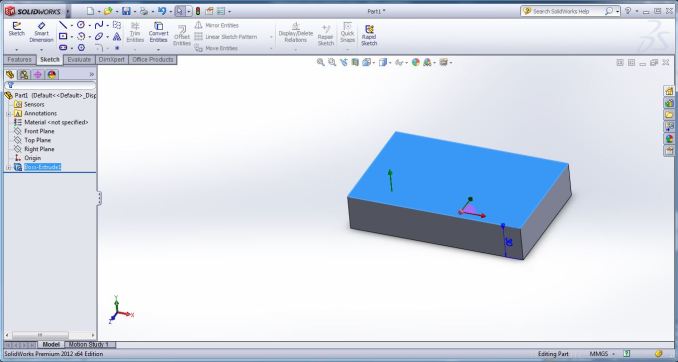
Task: Open the SolidWorks Resources task pane tab
Action: point(669,91)
